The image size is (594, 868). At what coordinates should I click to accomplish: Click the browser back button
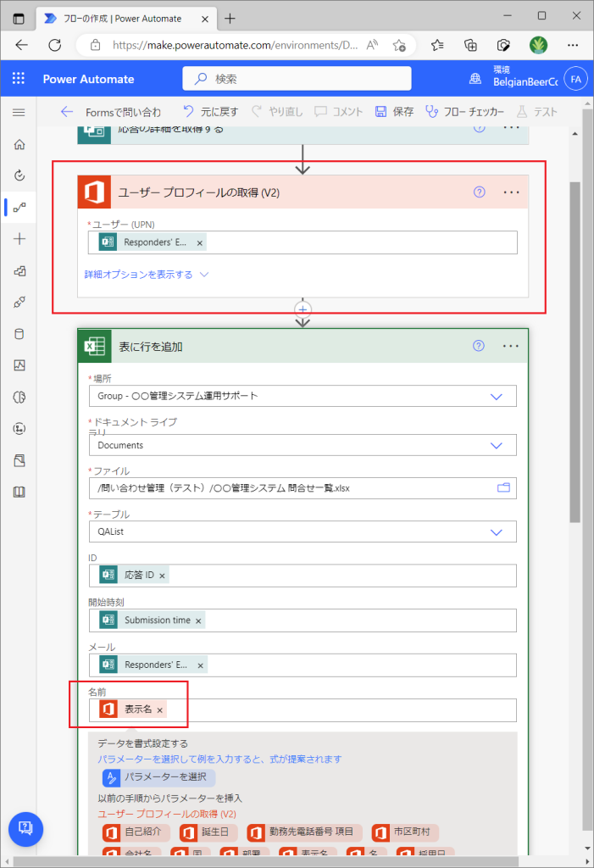[21, 45]
